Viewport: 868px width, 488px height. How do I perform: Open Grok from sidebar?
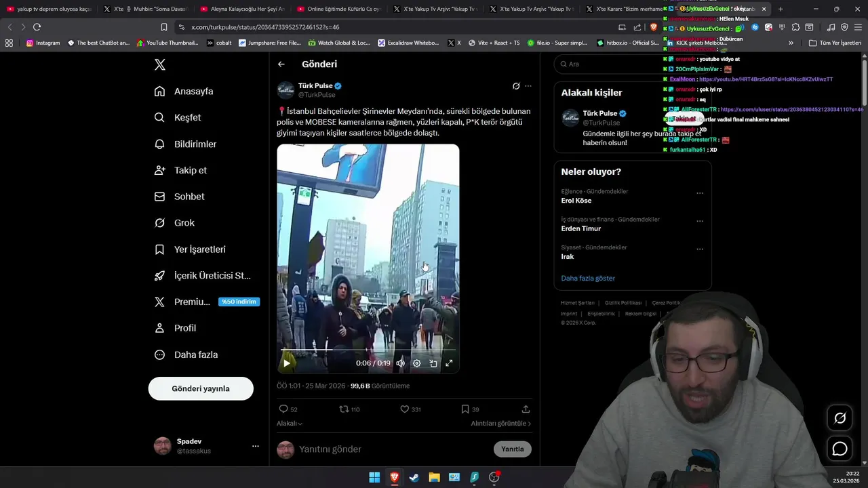pyautogui.click(x=174, y=223)
